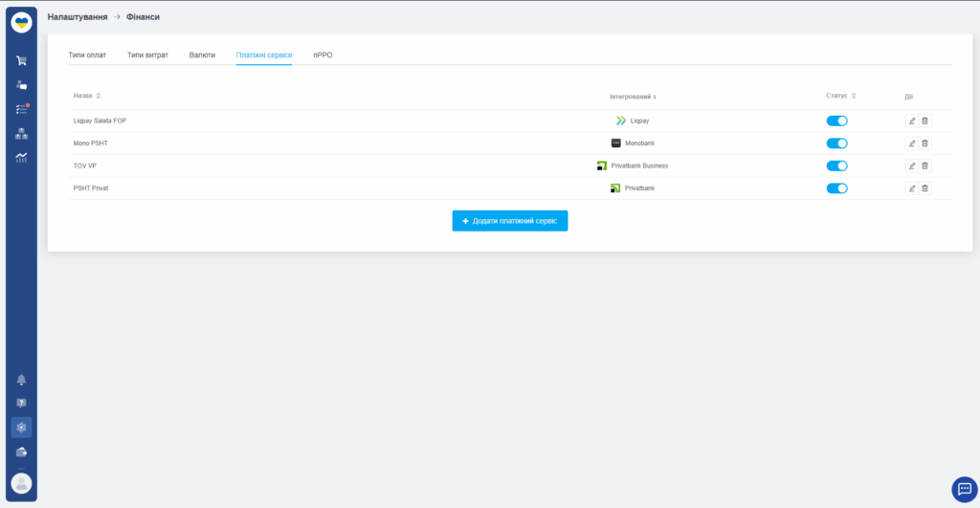Open the support chat bubble icon
Image resolution: width=980 pixels, height=508 pixels.
pyautogui.click(x=965, y=489)
